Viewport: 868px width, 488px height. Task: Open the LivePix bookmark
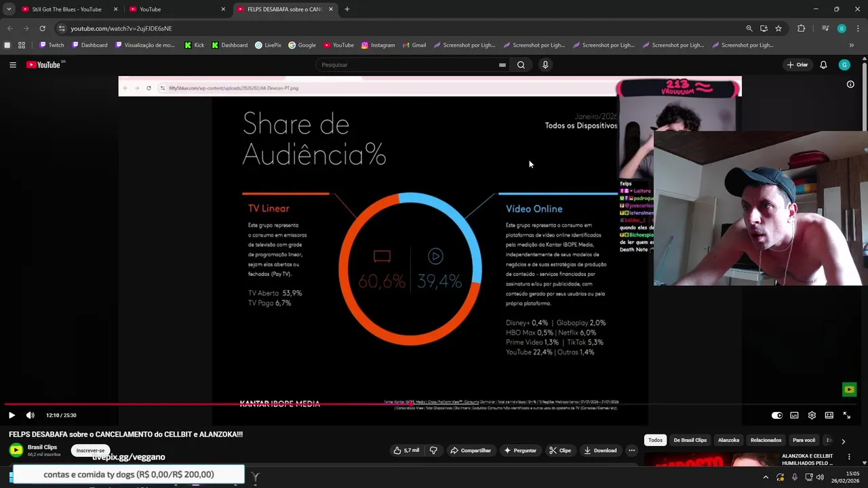point(268,45)
